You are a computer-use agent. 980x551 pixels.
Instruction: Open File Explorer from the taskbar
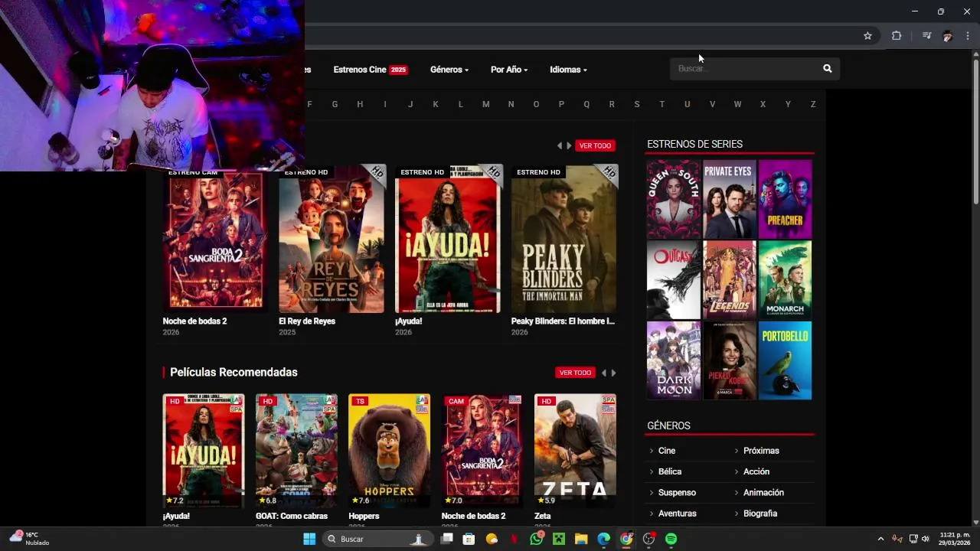tap(581, 539)
